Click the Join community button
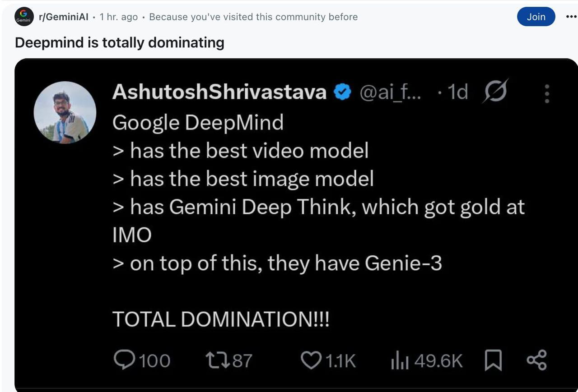 (536, 17)
